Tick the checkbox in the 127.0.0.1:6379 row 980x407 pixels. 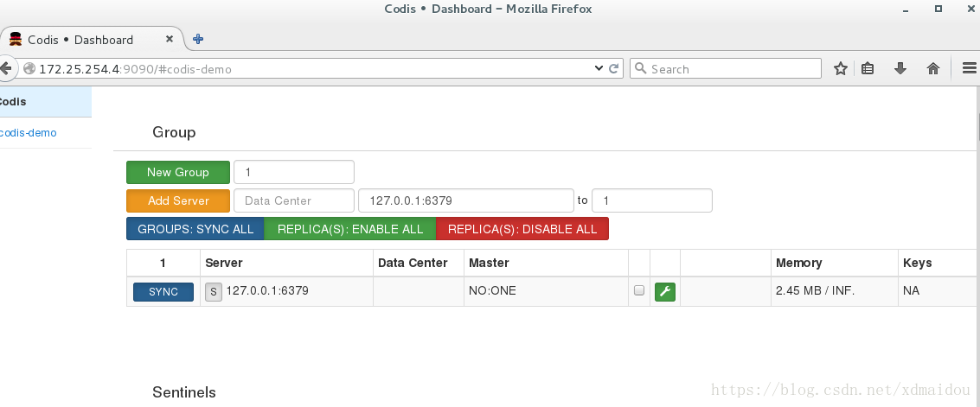[x=638, y=290]
